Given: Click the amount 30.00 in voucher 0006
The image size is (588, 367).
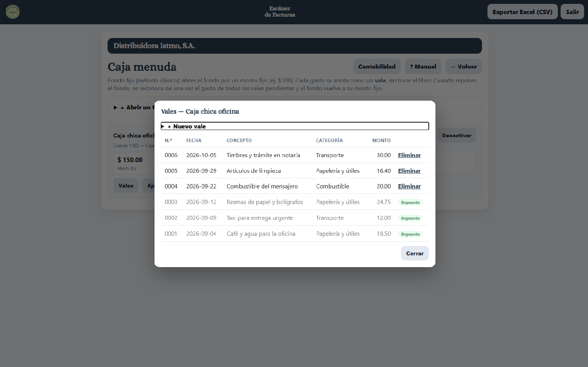Looking at the screenshot, I should pyautogui.click(x=383, y=155).
